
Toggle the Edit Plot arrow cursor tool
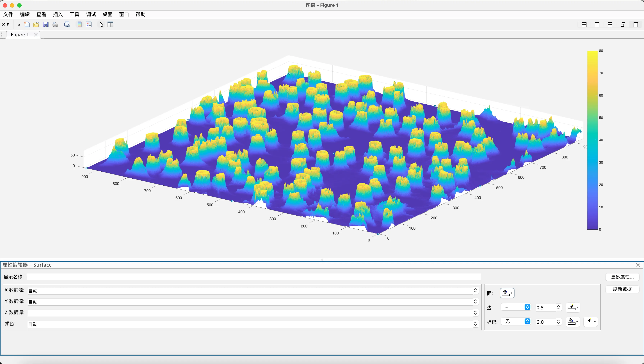coord(101,24)
